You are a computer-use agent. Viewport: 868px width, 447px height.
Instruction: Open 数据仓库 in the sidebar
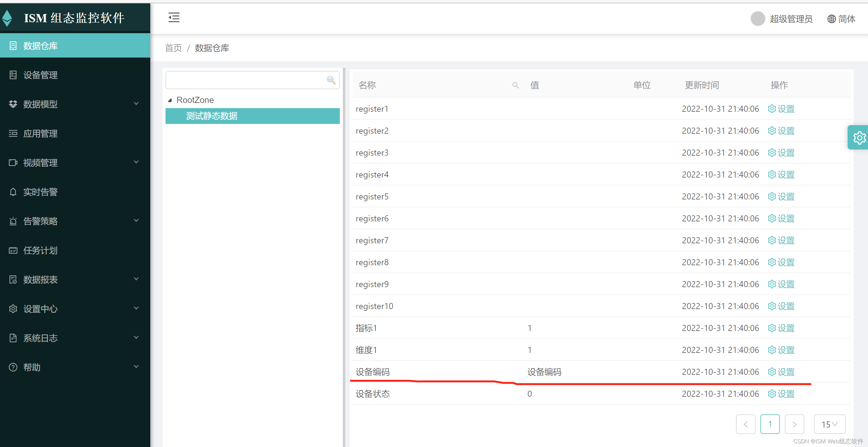pyautogui.click(x=75, y=45)
